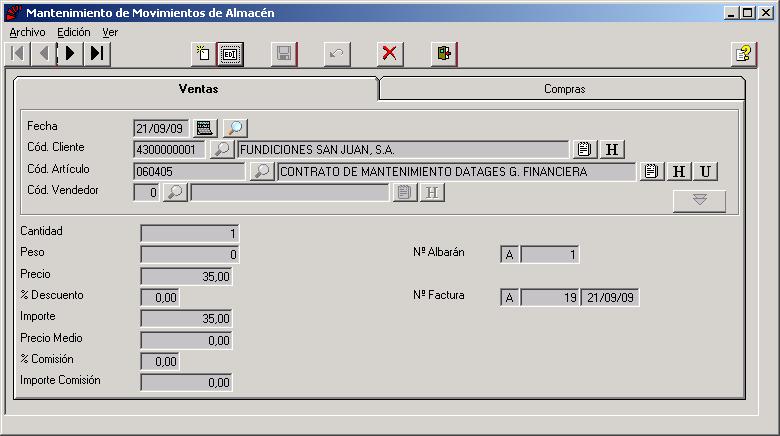This screenshot has width=780, height=436.
Task: Click the edit record toolbar icon
Action: pos(230,54)
